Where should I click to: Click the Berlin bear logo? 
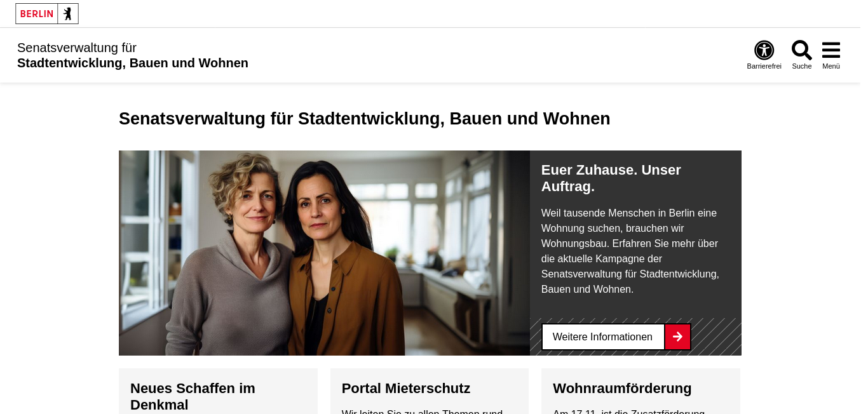point(67,13)
